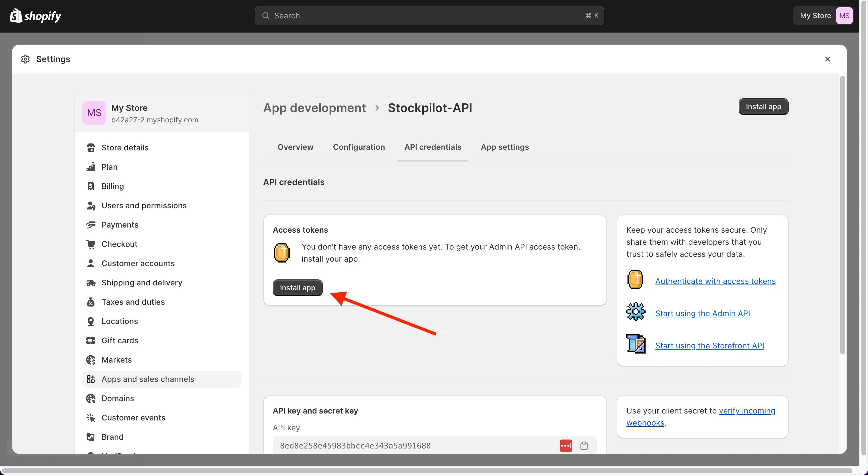The image size is (868, 475).
Task: Click the Locations pin icon
Action: coord(91,321)
